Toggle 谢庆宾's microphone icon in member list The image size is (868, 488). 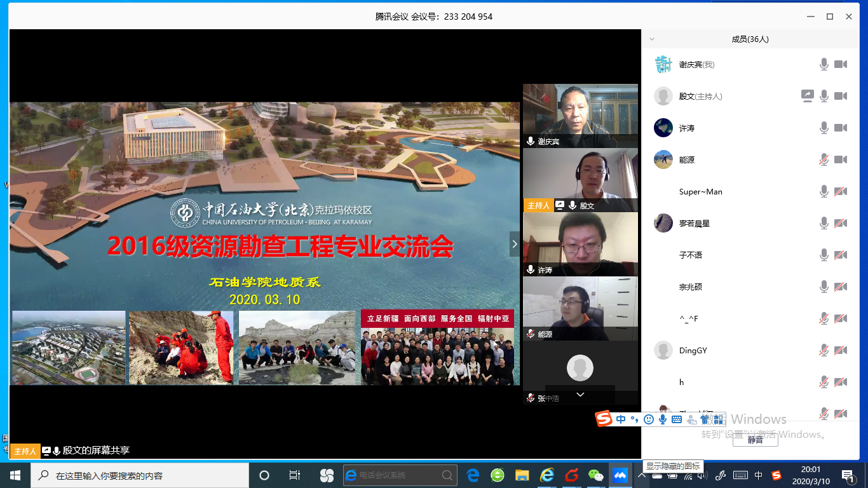point(824,64)
